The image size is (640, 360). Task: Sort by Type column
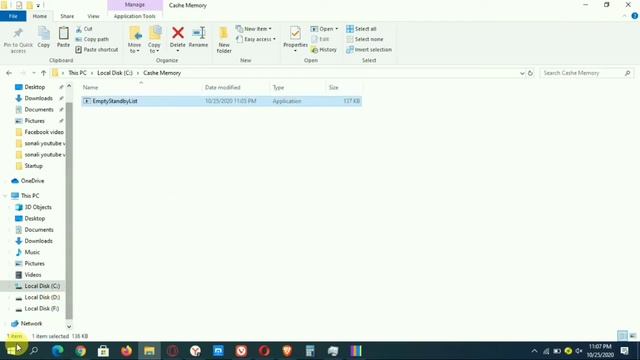pos(297,87)
